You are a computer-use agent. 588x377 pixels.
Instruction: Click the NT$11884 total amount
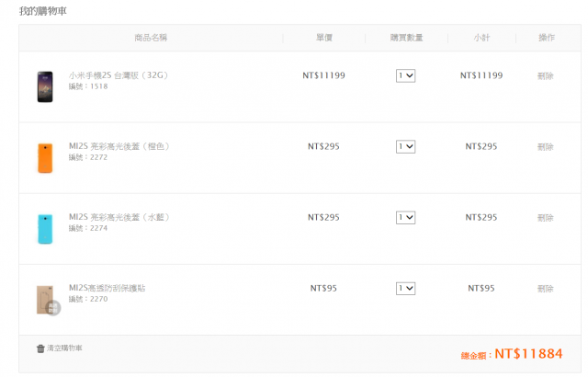[528, 354]
